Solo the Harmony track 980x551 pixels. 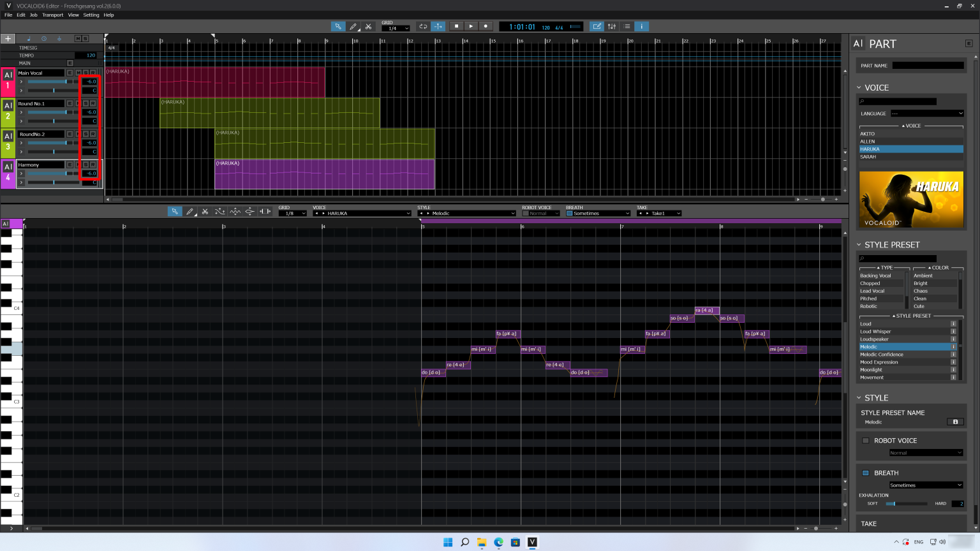tap(85, 164)
